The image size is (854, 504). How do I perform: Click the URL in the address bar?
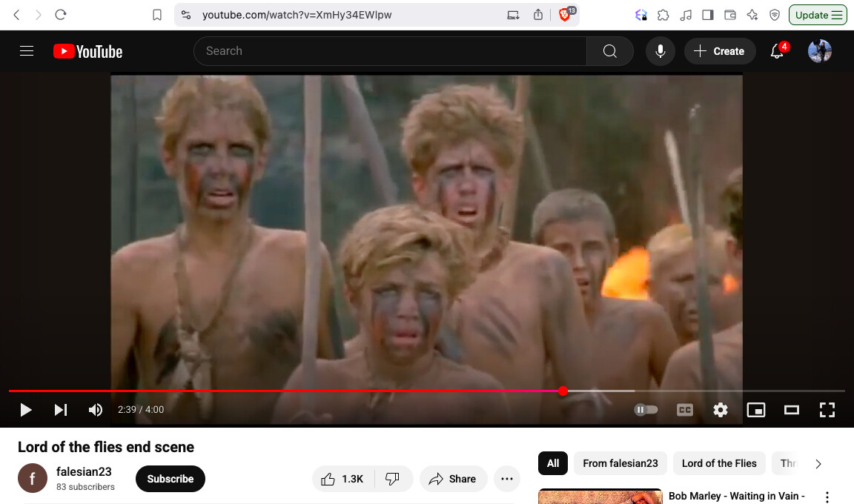click(x=297, y=15)
